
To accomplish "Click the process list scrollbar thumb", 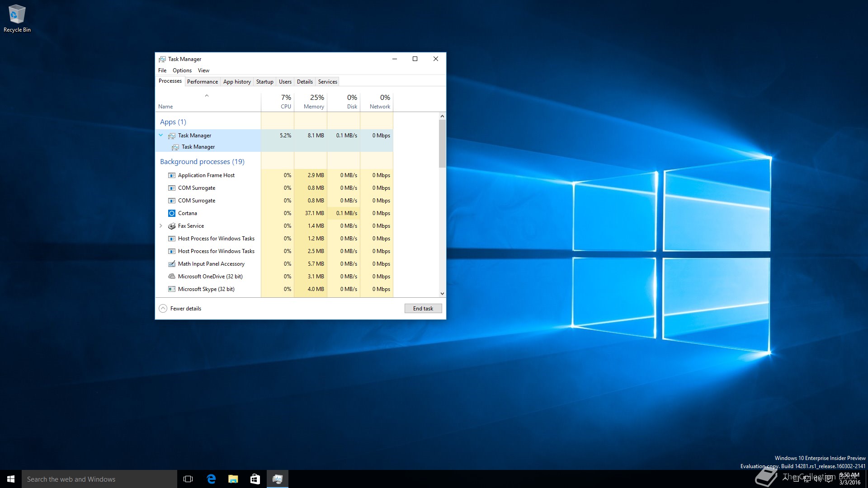I will 442,144.
